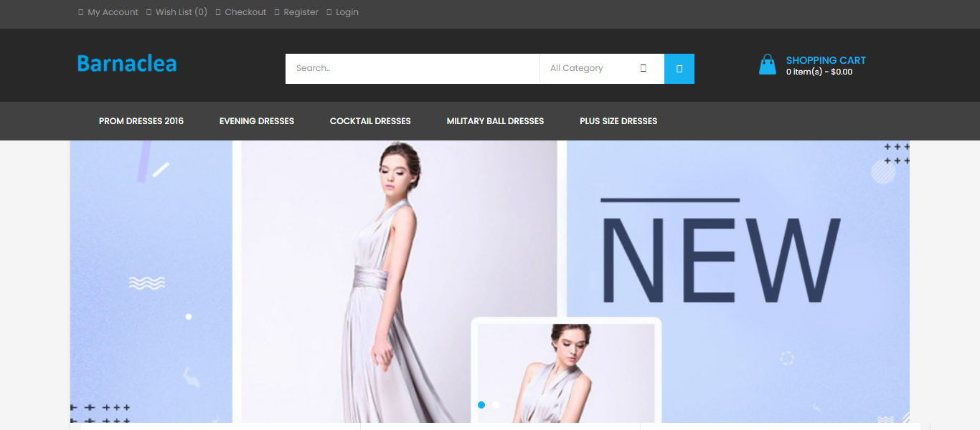Go to the Checkout page
This screenshot has width=980, height=430.
click(241, 12)
